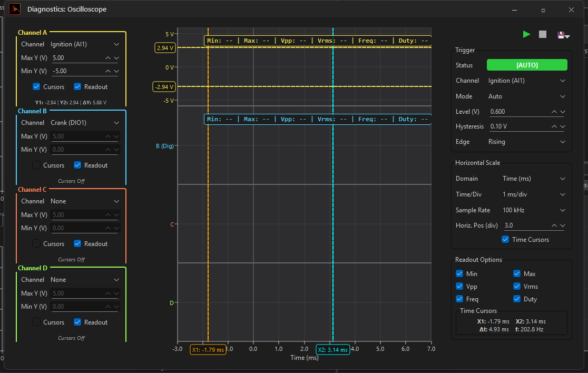Enable Channel C Cursors checkbox
The height and width of the screenshot is (373, 588).
click(x=36, y=244)
